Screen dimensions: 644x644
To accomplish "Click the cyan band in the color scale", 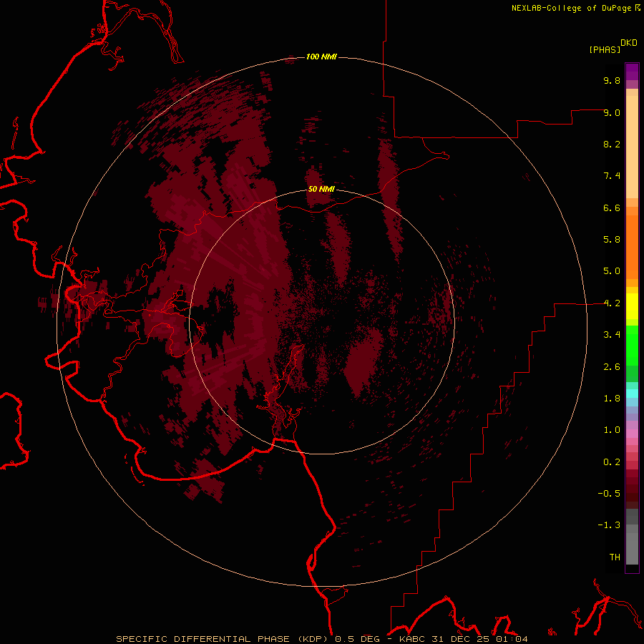I will tap(632, 394).
